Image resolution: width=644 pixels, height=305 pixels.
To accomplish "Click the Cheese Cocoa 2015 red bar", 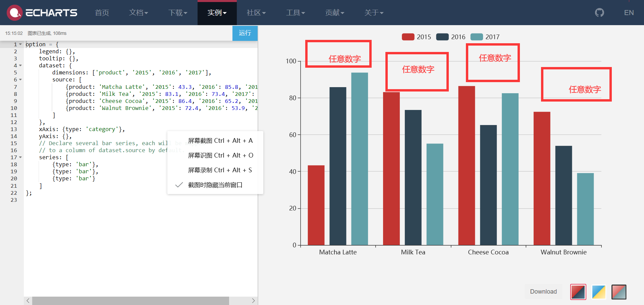I will [x=467, y=166].
